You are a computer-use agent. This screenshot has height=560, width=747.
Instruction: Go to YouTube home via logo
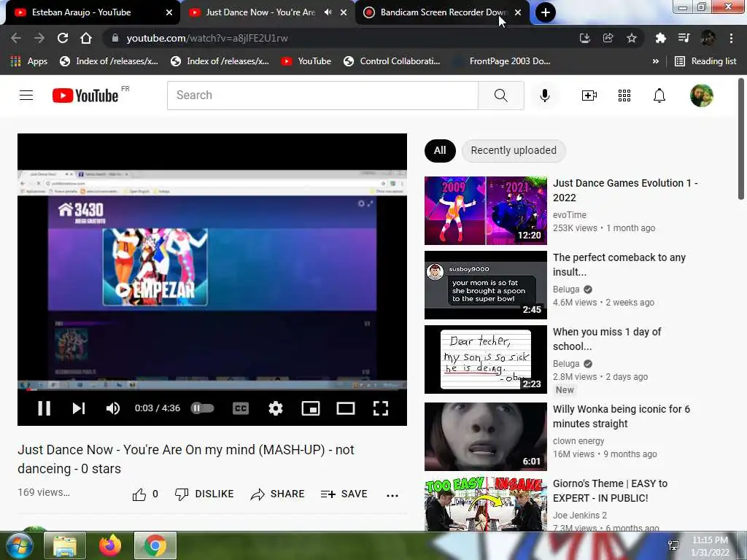[x=86, y=96]
